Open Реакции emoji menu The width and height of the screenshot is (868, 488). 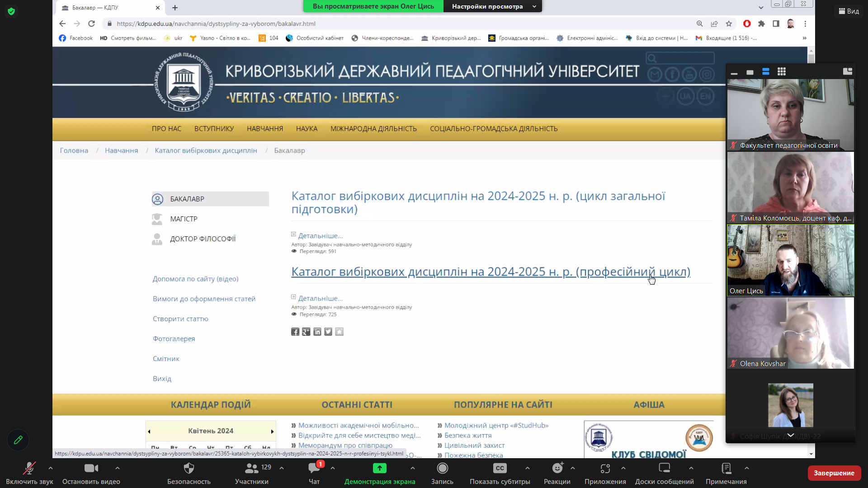tap(557, 473)
